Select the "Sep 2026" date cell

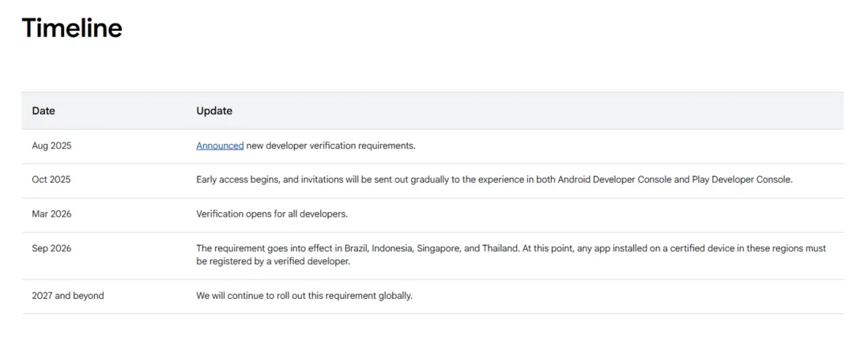pos(51,248)
